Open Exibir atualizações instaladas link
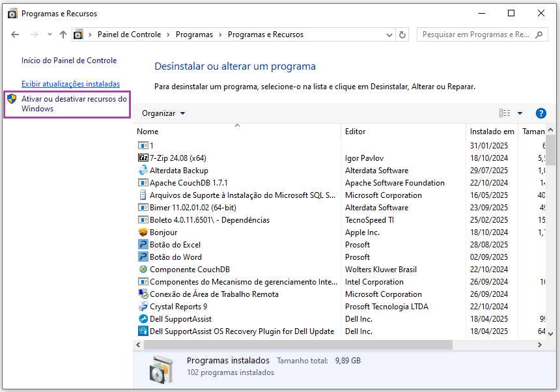This screenshot has width=560, height=392. (x=71, y=84)
